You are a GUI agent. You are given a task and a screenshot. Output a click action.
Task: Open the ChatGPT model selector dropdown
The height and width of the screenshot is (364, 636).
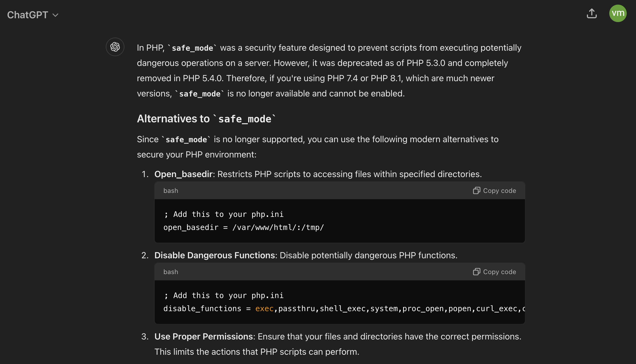(32, 15)
